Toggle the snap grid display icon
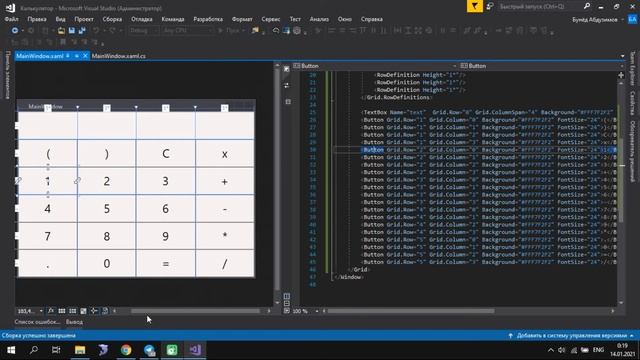This screenshot has width=640, height=360. tap(62, 311)
